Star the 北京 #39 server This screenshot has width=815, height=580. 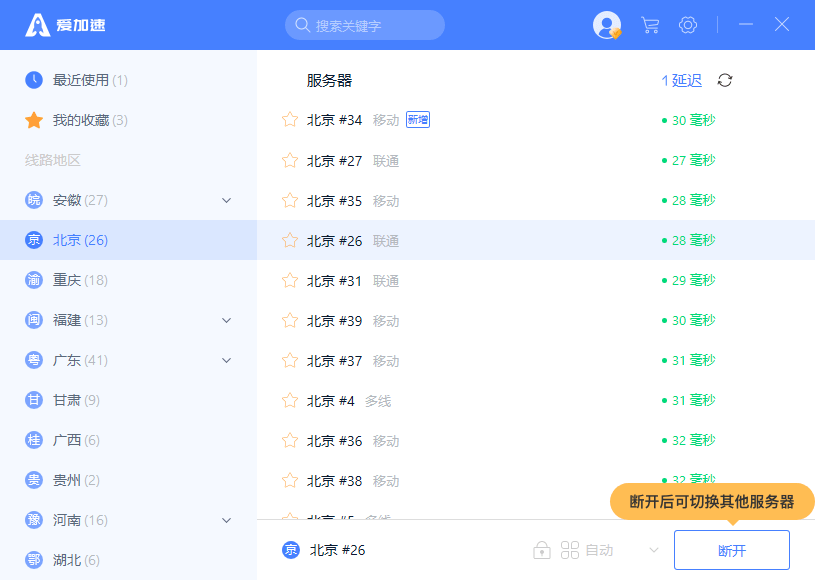point(290,320)
